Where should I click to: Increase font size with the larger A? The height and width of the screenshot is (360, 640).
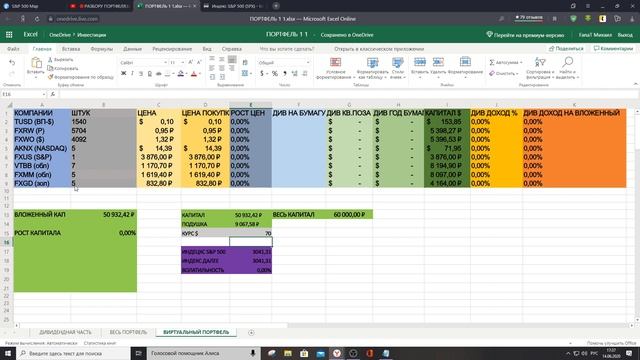coord(190,62)
